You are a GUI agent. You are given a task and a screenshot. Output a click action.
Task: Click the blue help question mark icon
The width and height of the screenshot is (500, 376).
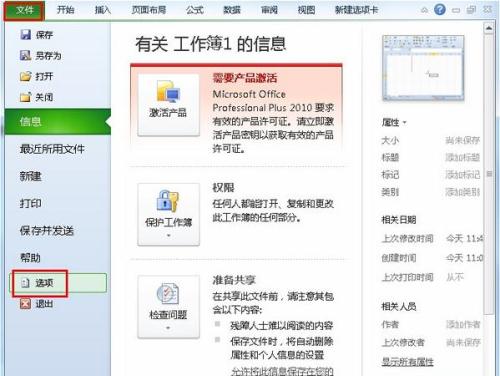pyautogui.click(x=440, y=10)
